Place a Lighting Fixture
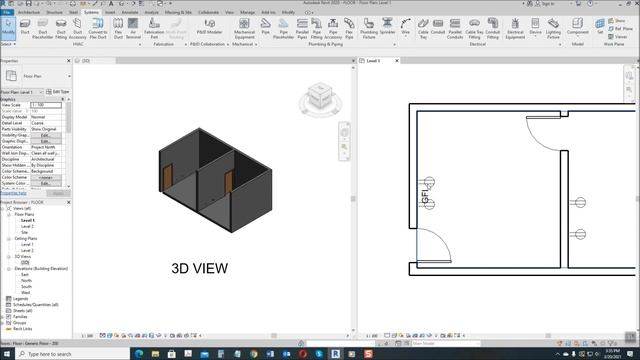The image size is (640, 360). pyautogui.click(x=553, y=28)
